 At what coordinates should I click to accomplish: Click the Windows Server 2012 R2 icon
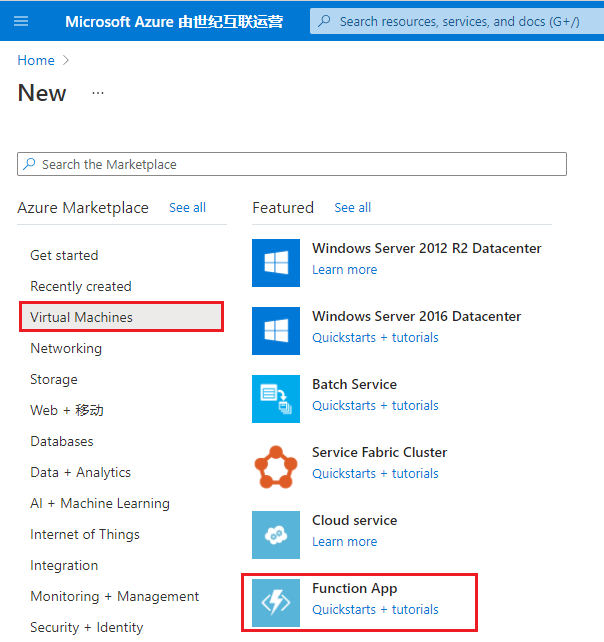click(276, 262)
